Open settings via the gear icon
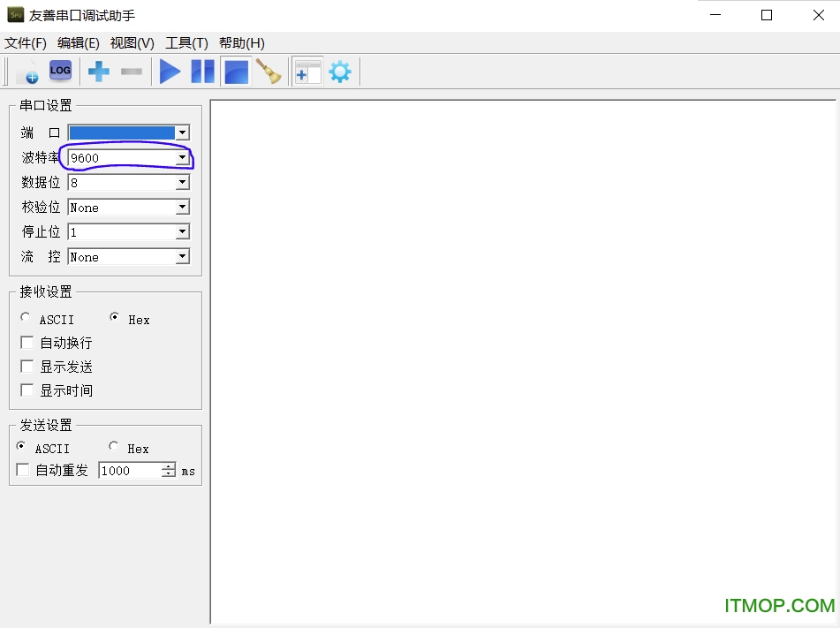 340,72
